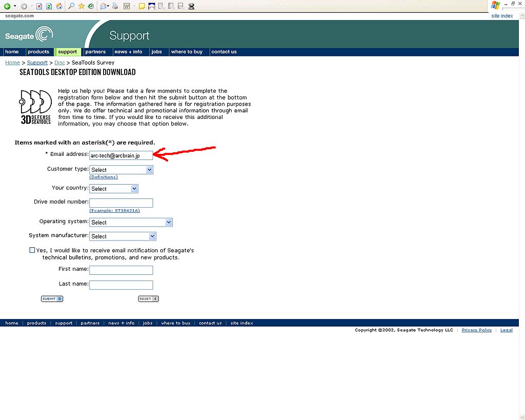Click the Disc breadcrumb link
Viewport: 525px width, 420px height.
[x=59, y=63]
